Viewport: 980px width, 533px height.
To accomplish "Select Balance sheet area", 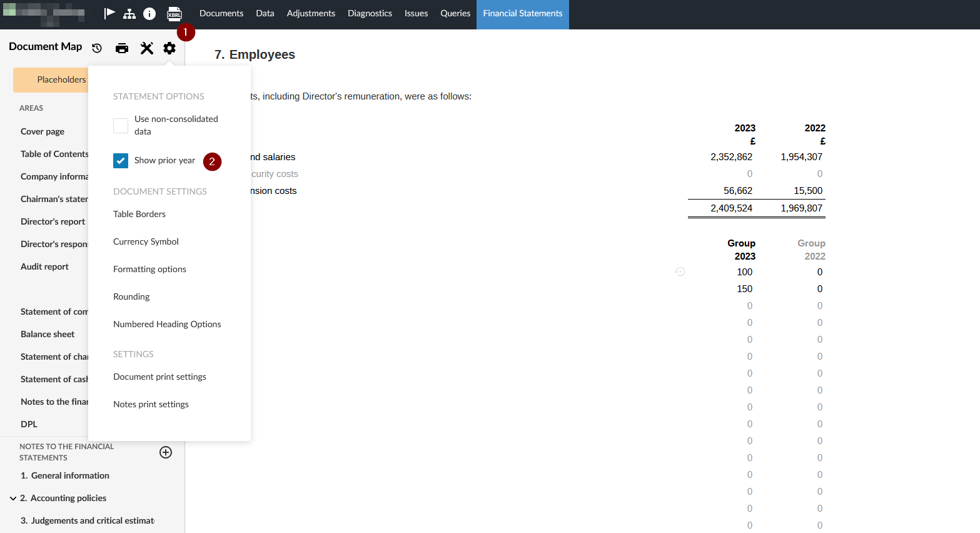I will click(x=48, y=334).
